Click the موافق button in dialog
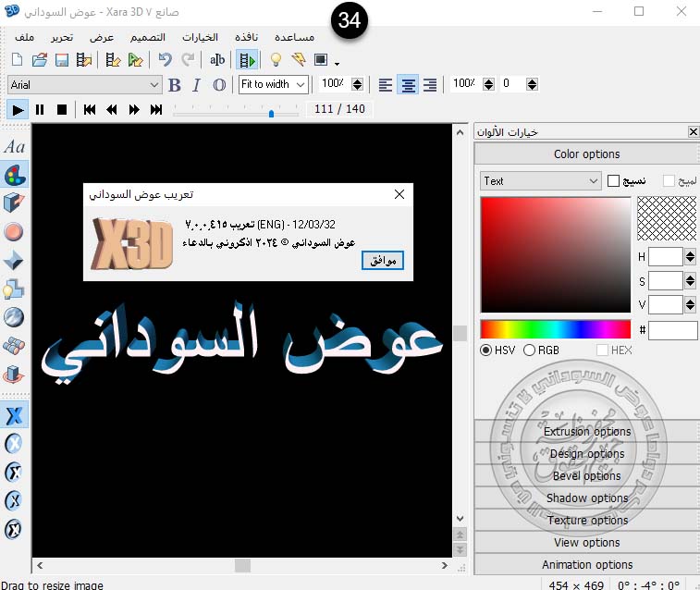700x590 pixels. coord(382,261)
